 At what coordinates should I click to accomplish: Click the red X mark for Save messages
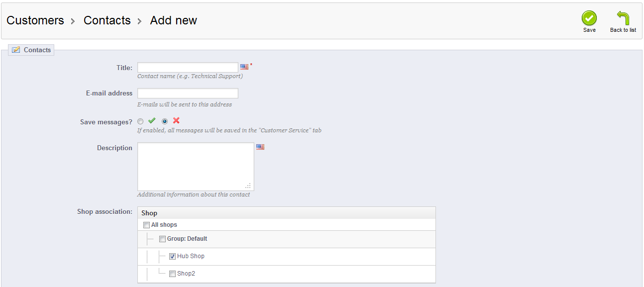click(x=177, y=121)
